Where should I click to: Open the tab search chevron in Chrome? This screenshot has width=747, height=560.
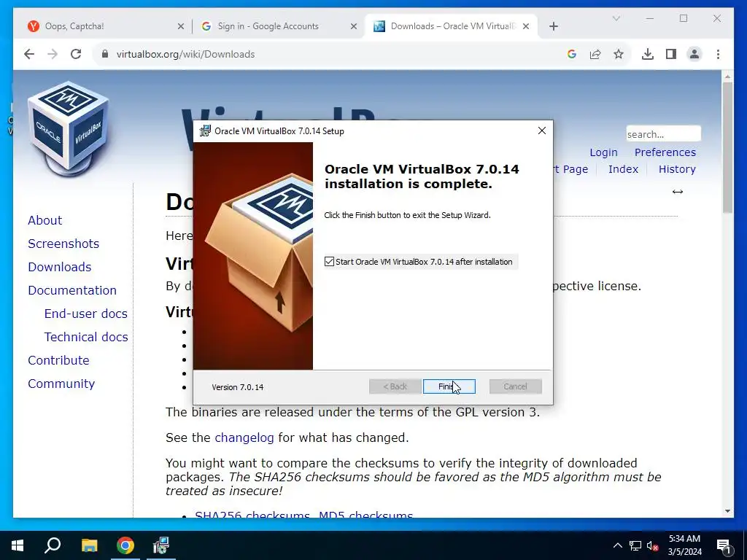(616, 18)
